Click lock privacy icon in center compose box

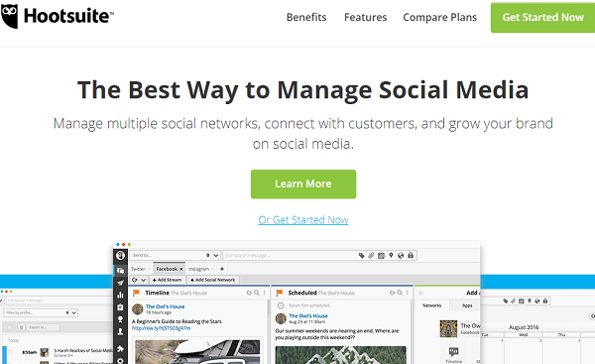click(411, 256)
